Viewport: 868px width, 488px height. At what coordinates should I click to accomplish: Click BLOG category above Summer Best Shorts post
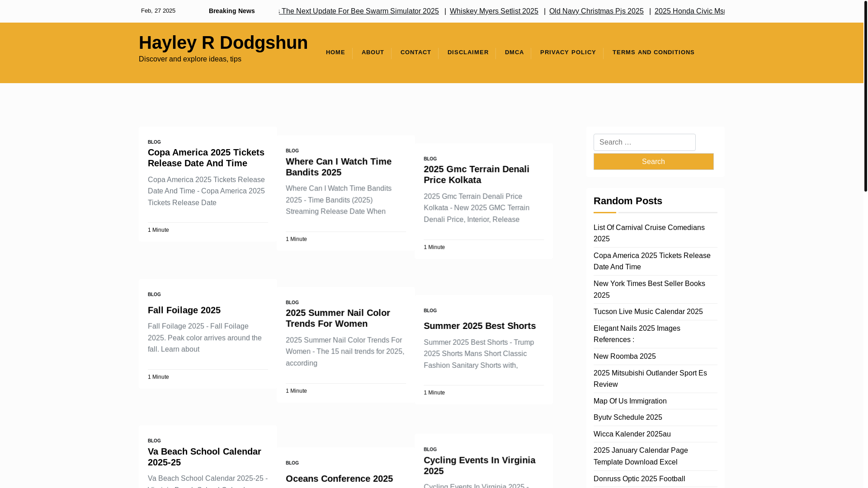[430, 311]
